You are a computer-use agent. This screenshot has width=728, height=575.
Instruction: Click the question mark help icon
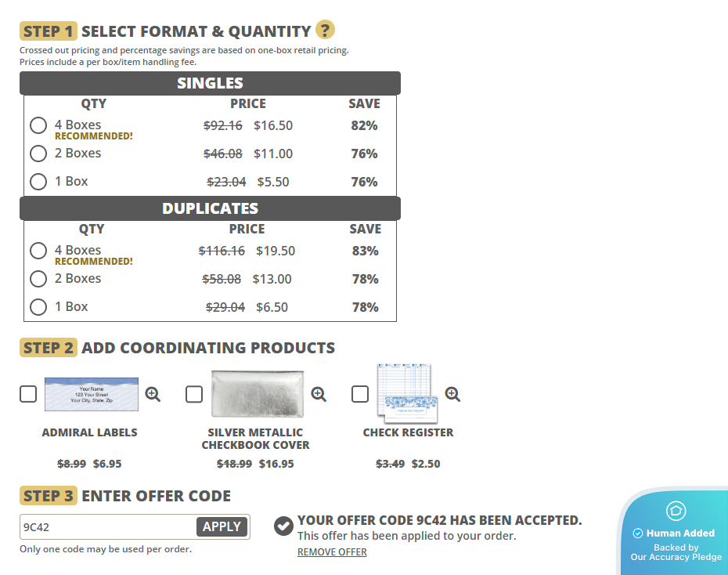[325, 31]
